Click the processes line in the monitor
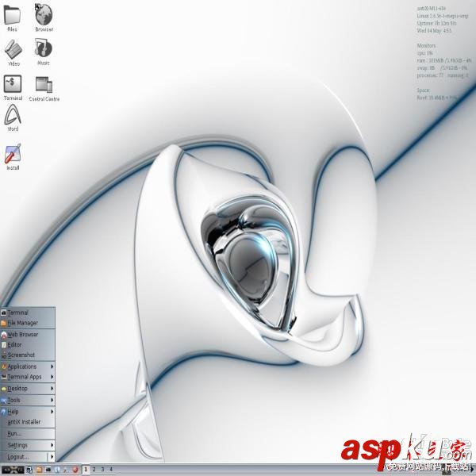The image size is (476, 476). (x=443, y=75)
